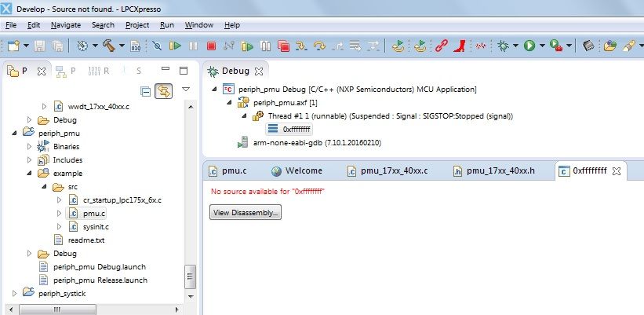Click the green Debug bug icon

coord(503,46)
